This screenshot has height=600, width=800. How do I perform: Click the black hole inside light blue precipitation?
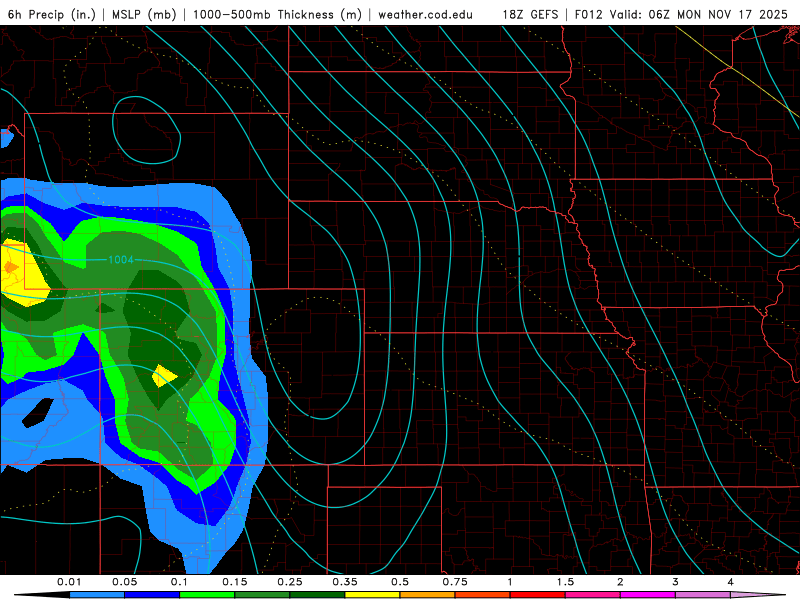pyautogui.click(x=38, y=413)
